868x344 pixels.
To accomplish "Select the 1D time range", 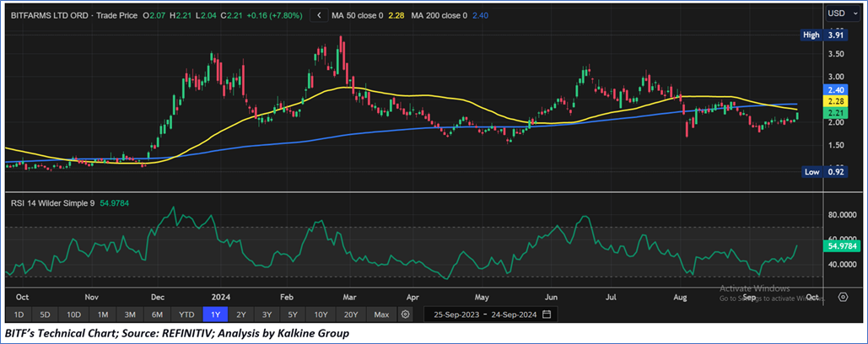I will tap(18, 314).
